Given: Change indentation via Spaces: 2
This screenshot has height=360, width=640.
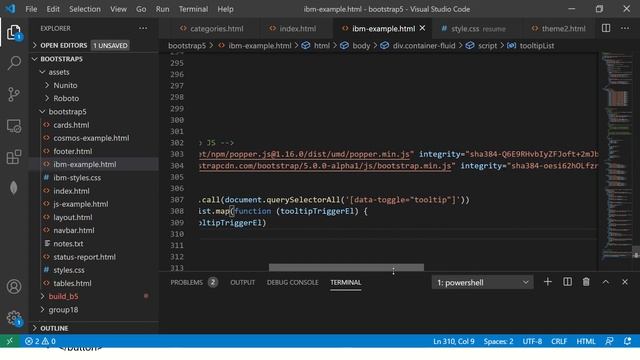Looking at the screenshot, I should [498, 341].
